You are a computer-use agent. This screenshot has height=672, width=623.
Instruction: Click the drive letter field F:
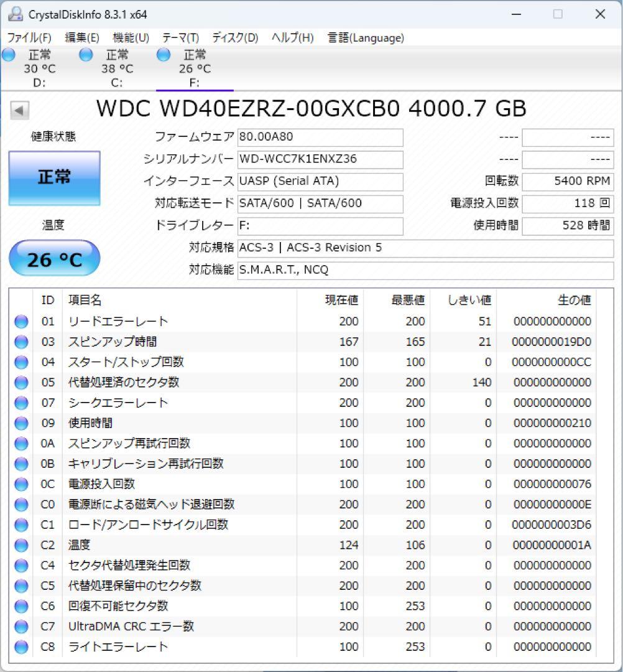click(x=320, y=226)
